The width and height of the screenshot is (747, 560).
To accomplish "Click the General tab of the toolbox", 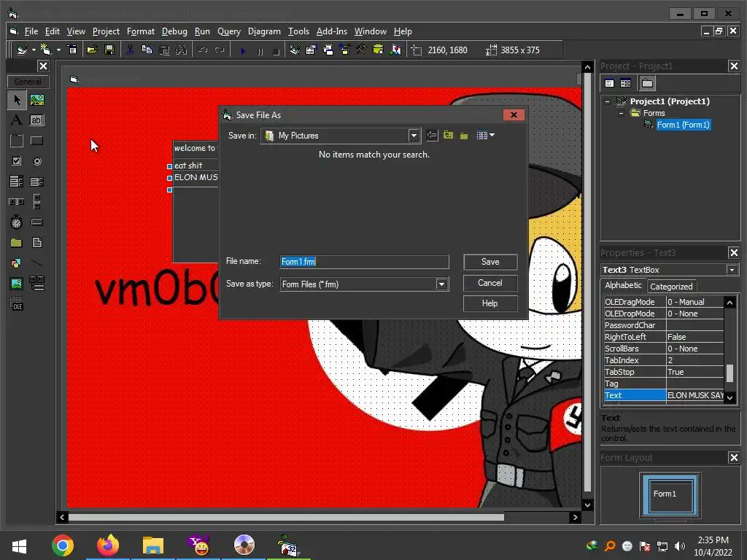I will point(28,82).
